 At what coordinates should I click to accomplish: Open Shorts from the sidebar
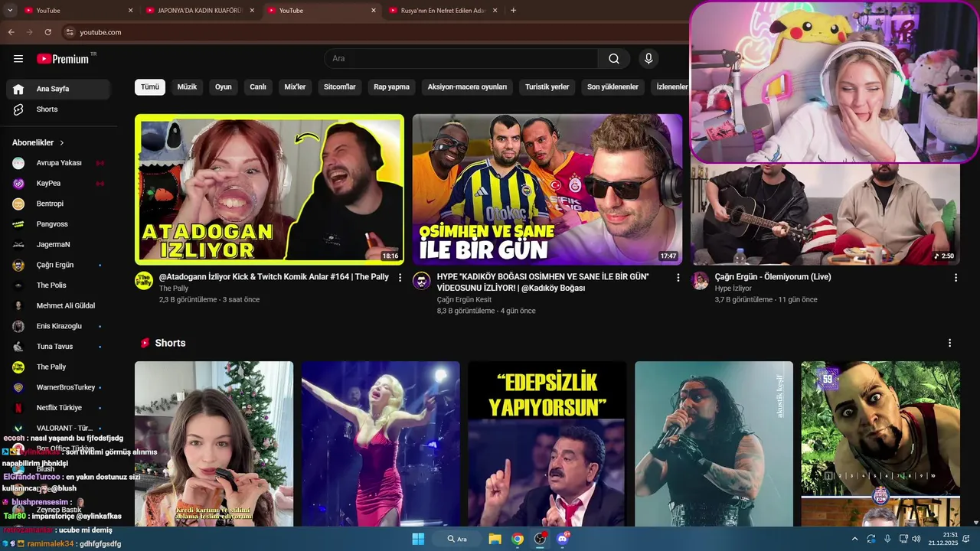coord(59,109)
